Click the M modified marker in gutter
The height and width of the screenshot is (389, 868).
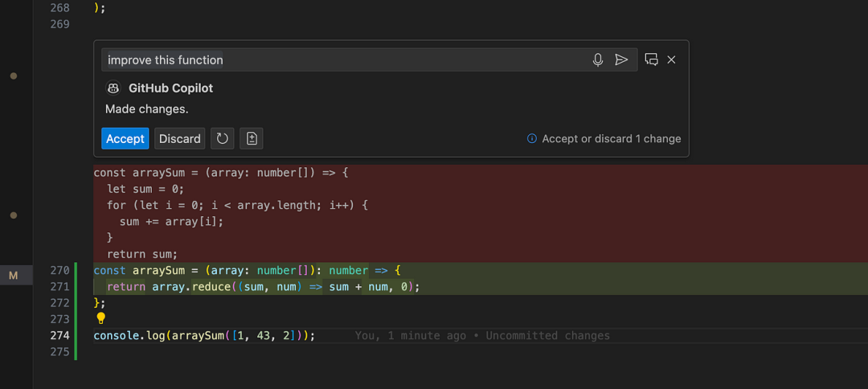click(13, 276)
